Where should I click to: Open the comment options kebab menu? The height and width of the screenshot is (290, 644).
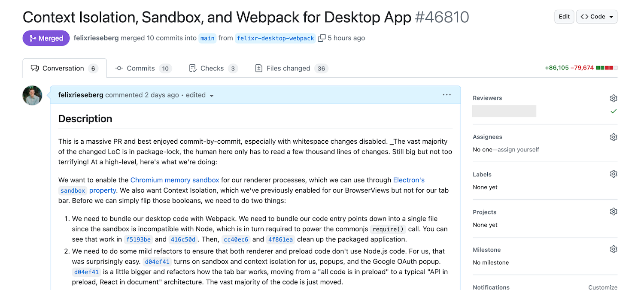tap(447, 95)
